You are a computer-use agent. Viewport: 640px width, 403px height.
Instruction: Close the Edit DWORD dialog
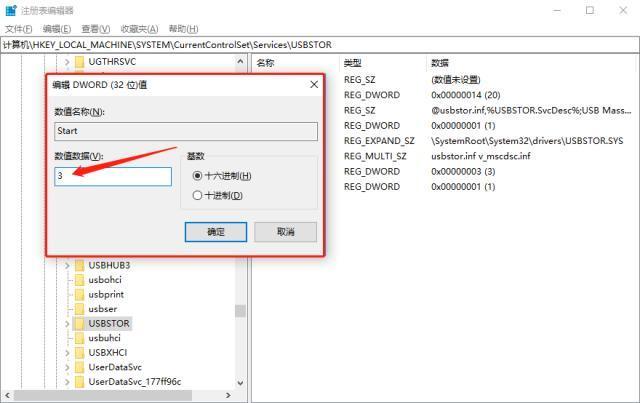pyautogui.click(x=314, y=85)
